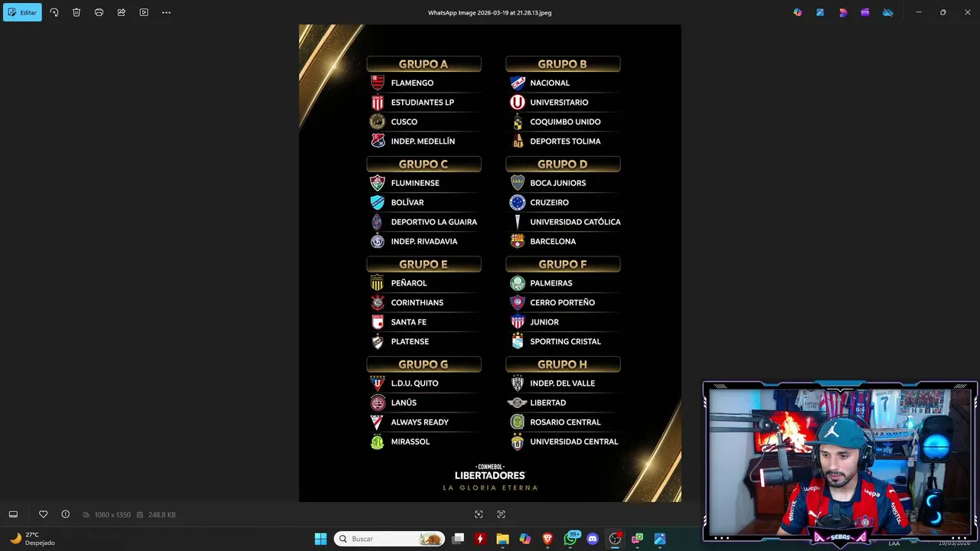Open the weather widget showing 27°C Despejado
Screen dimensions: 980x551
click(32, 539)
